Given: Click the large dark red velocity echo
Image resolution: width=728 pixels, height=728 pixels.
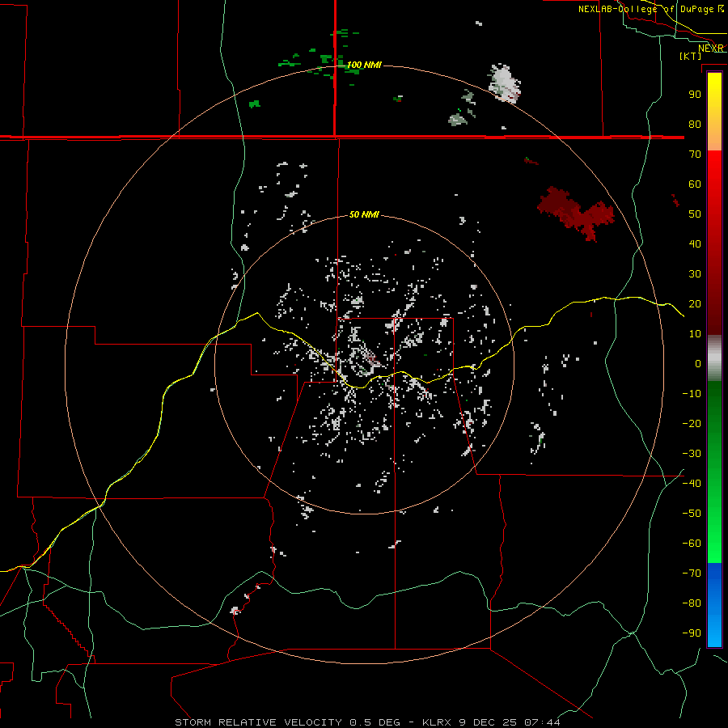Looking at the screenshot, I should tap(576, 213).
